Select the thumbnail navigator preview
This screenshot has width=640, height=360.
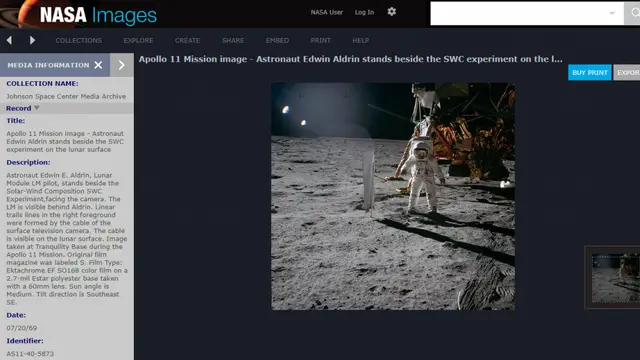coord(613,278)
